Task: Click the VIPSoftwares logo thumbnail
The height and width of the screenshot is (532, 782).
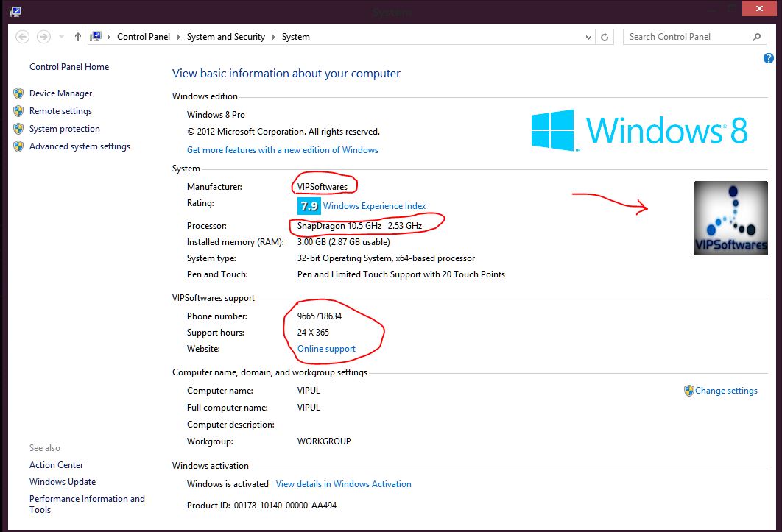Action: coord(730,217)
